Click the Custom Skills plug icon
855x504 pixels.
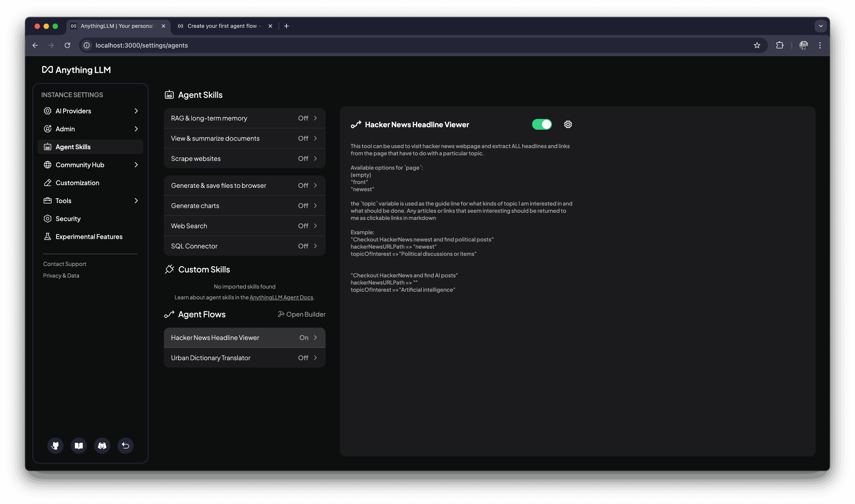tap(169, 269)
